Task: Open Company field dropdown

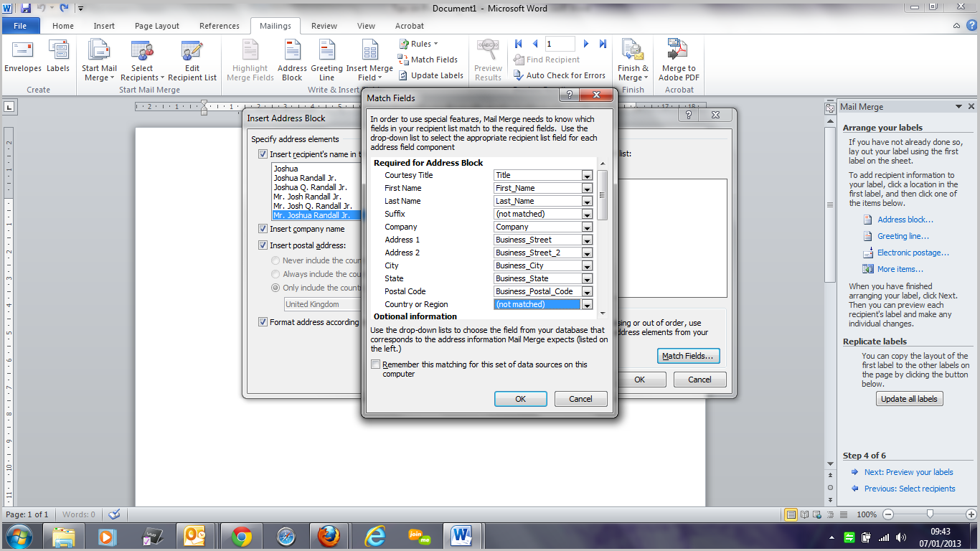Action: coord(587,227)
